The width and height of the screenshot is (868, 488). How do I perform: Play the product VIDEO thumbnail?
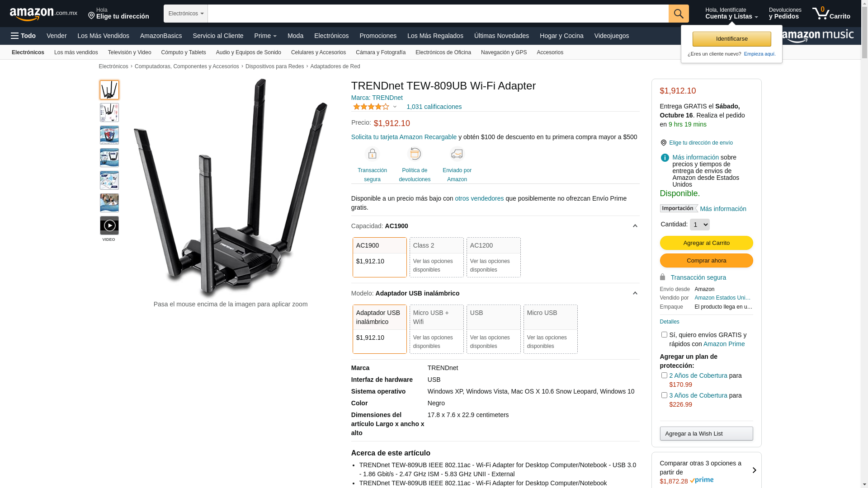point(109,225)
